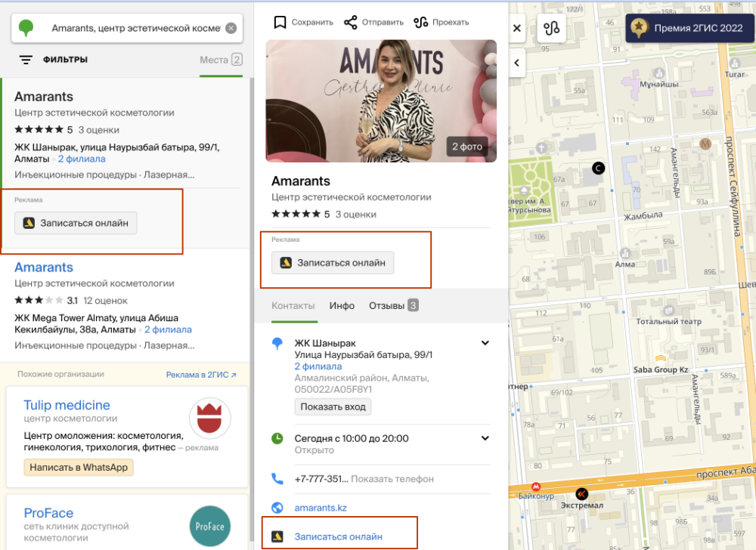The width and height of the screenshot is (756, 550).
Task: Open the Tulip medicine organization
Action: coord(67,405)
